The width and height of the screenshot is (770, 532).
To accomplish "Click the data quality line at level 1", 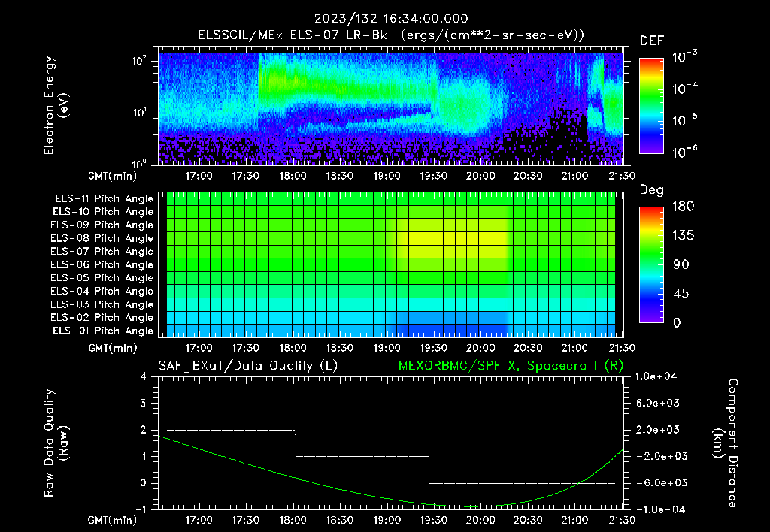I will [x=362, y=456].
